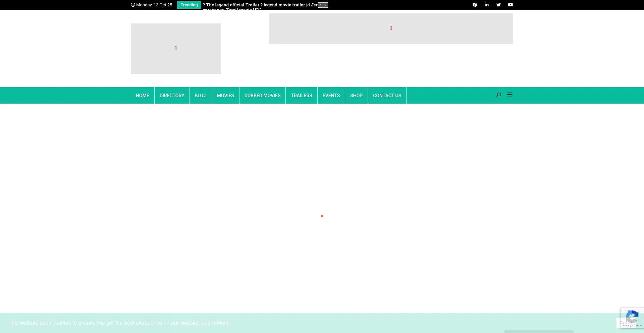Show previous trending headline arrow

tap(321, 5)
